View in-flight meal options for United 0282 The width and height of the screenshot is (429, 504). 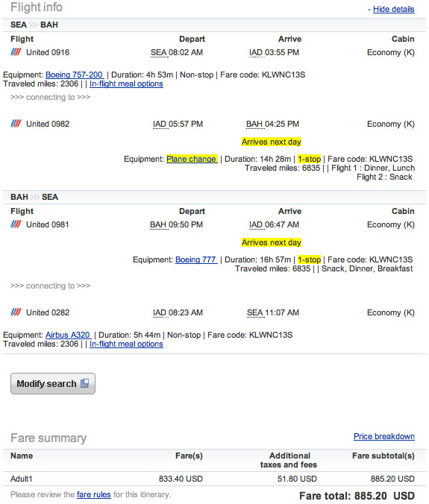[x=126, y=344]
